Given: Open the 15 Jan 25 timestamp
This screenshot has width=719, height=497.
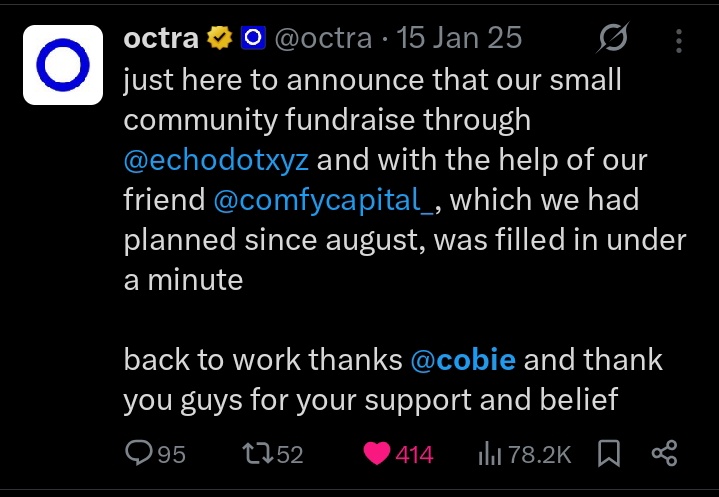Looking at the screenshot, I should (459, 39).
